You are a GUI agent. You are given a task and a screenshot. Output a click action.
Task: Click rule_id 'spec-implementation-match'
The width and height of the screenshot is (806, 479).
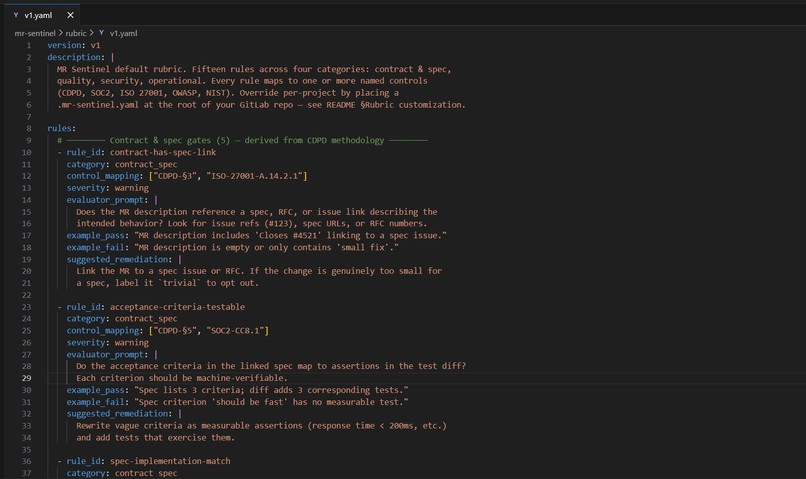point(170,461)
